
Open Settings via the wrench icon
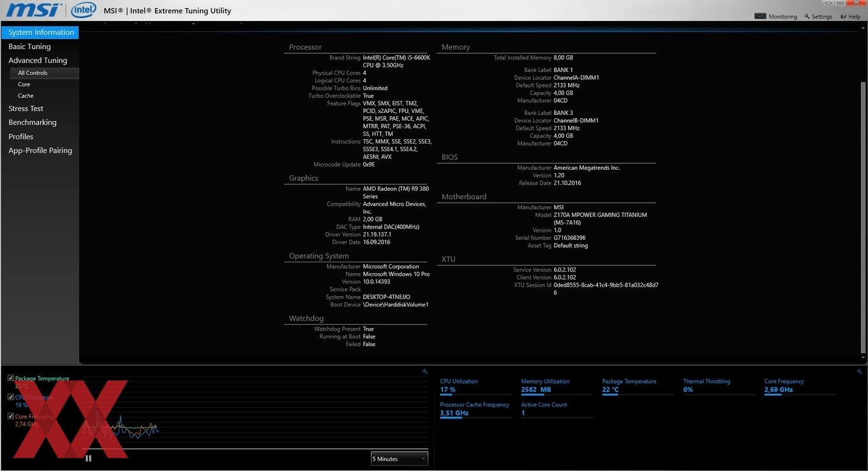[807, 17]
